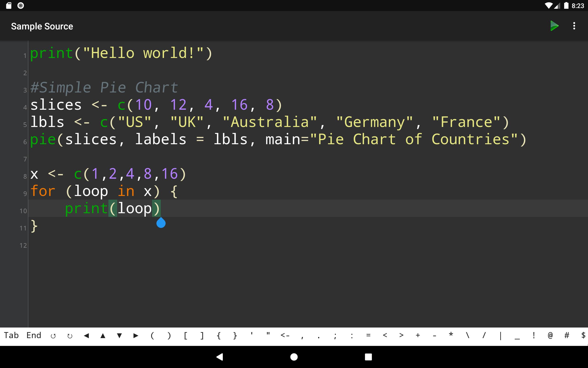Insert a closing curly brace from the symbol bar

(235, 336)
